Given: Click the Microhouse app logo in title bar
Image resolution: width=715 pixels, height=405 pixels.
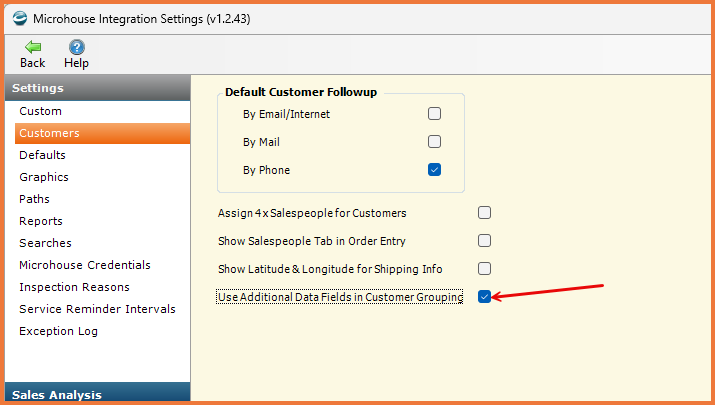Looking at the screenshot, I should (x=20, y=19).
